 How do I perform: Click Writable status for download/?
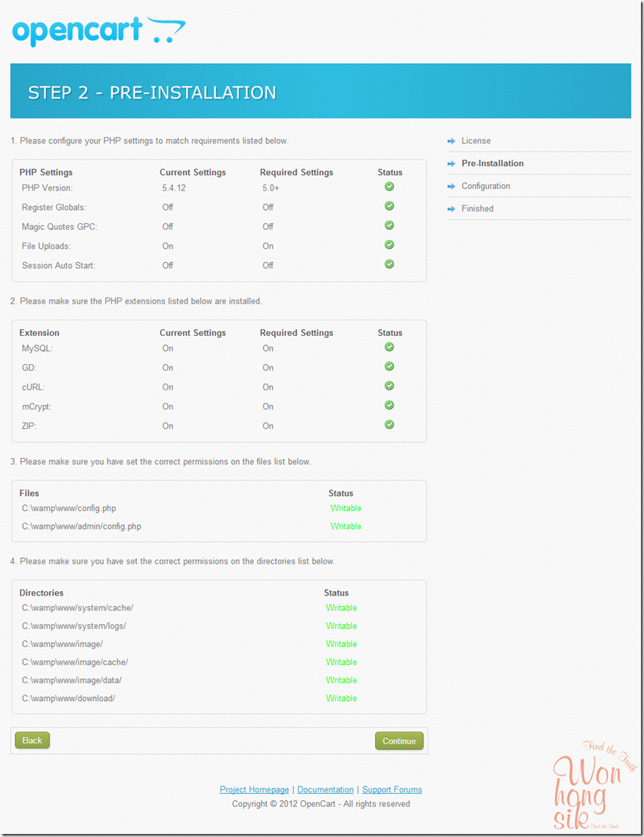click(x=341, y=699)
